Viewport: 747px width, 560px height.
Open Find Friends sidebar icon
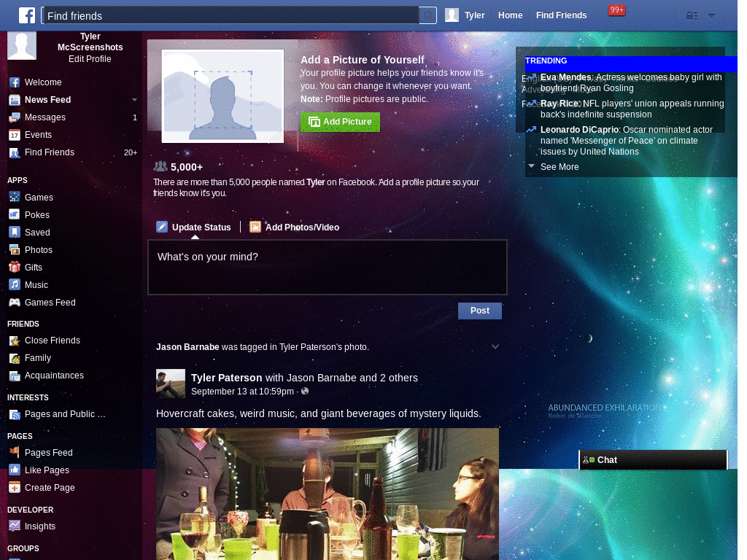tap(15, 153)
